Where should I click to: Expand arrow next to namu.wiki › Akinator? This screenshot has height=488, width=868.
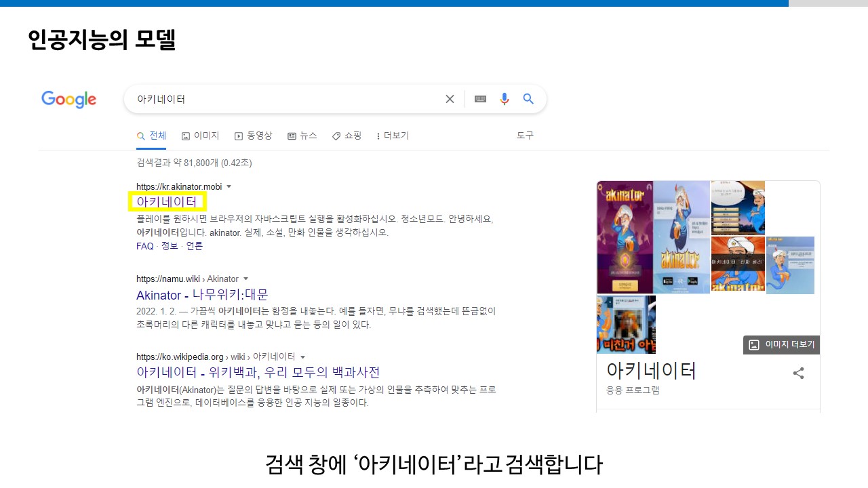click(x=245, y=279)
